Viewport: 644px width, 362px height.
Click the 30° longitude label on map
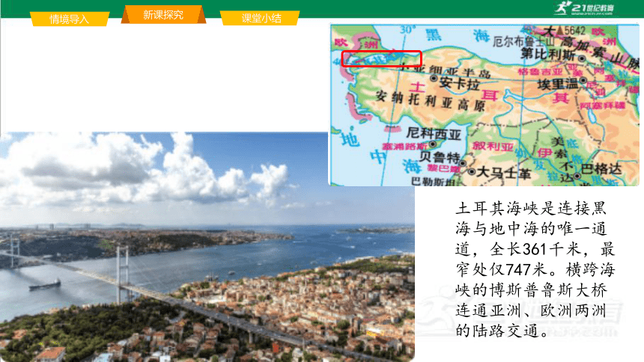(407, 30)
